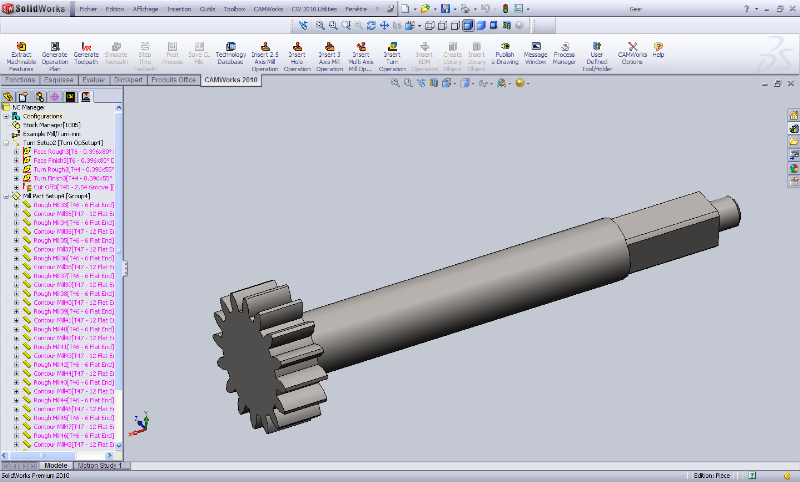Open CAMWorks Options
The height and width of the screenshot is (482, 800).
pos(632,46)
